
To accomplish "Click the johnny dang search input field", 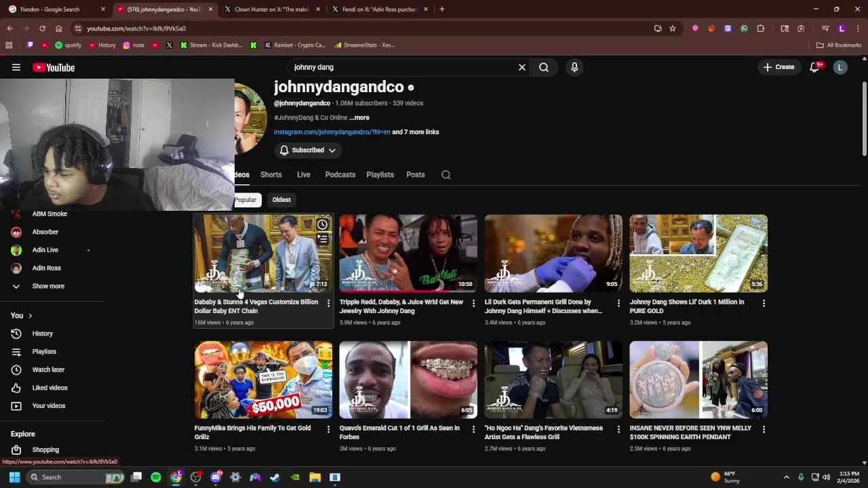I will point(403,67).
